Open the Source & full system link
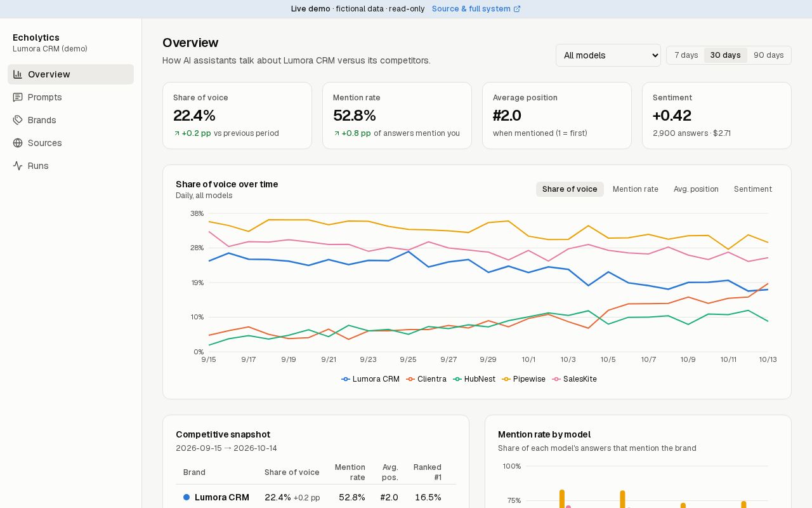Screen dimensions: 812x508 476,9
